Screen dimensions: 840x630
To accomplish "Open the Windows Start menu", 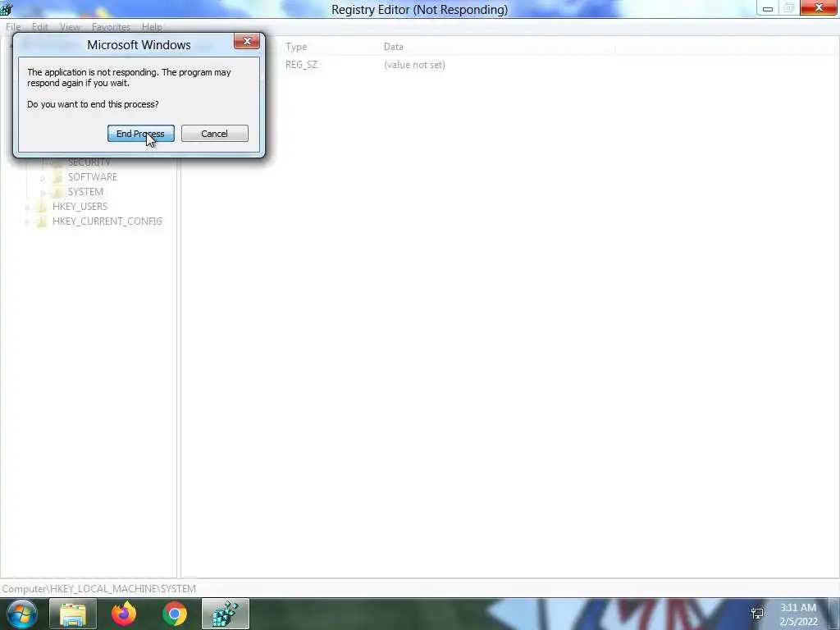I will [x=22, y=614].
